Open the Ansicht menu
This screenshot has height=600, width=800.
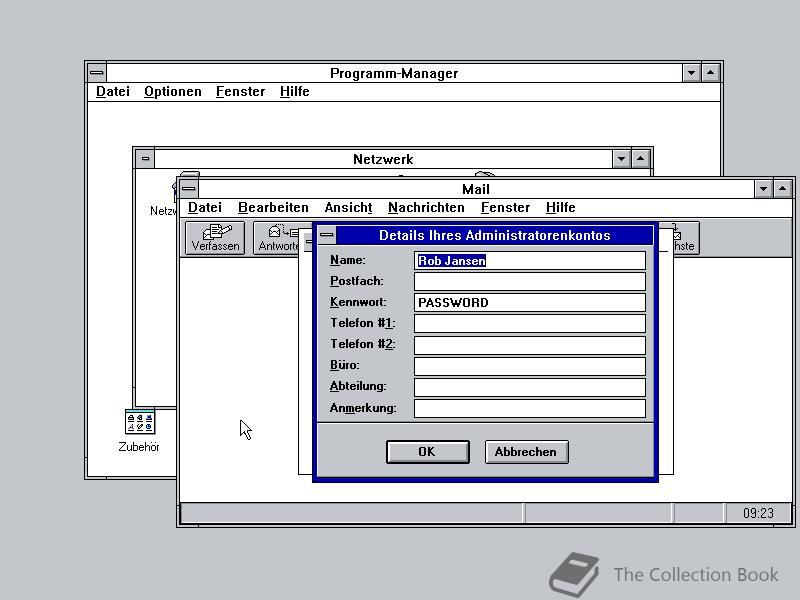[348, 207]
